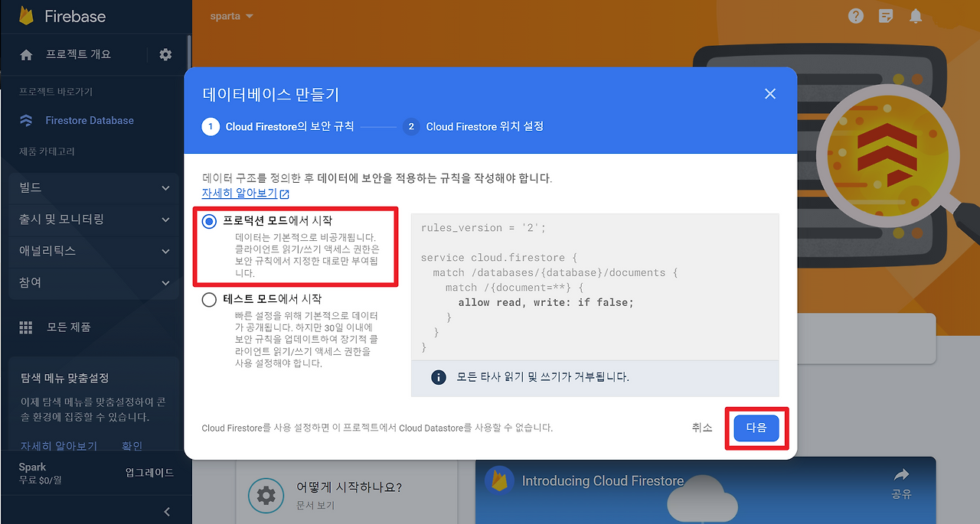Expand the 애널리틱스 category
The image size is (980, 524).
95,251
